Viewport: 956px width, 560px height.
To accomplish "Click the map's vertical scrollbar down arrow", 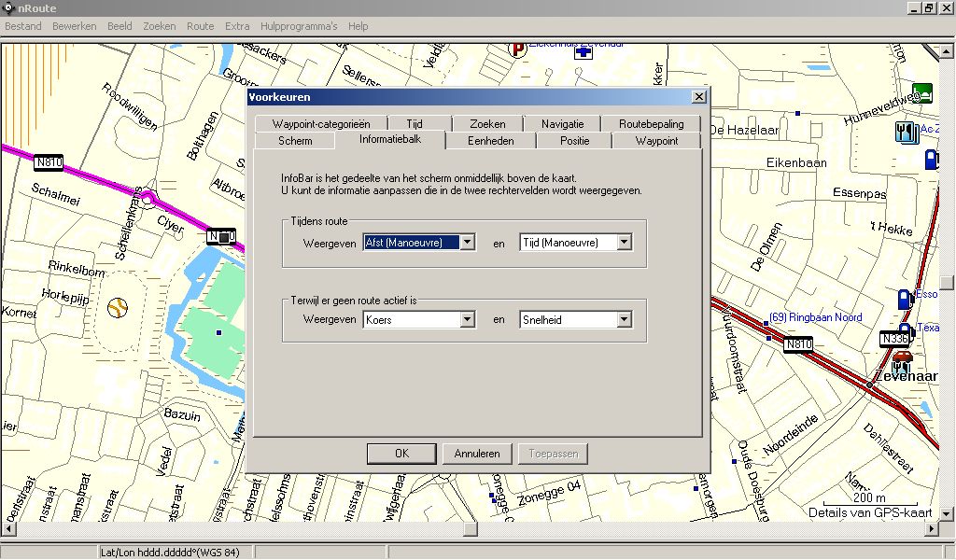I will coord(947,513).
